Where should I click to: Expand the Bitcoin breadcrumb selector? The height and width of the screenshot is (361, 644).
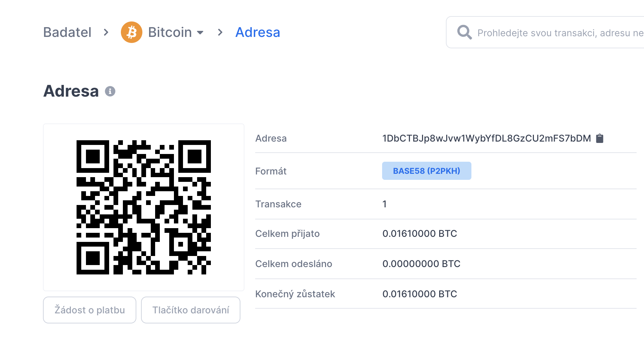coord(170,32)
